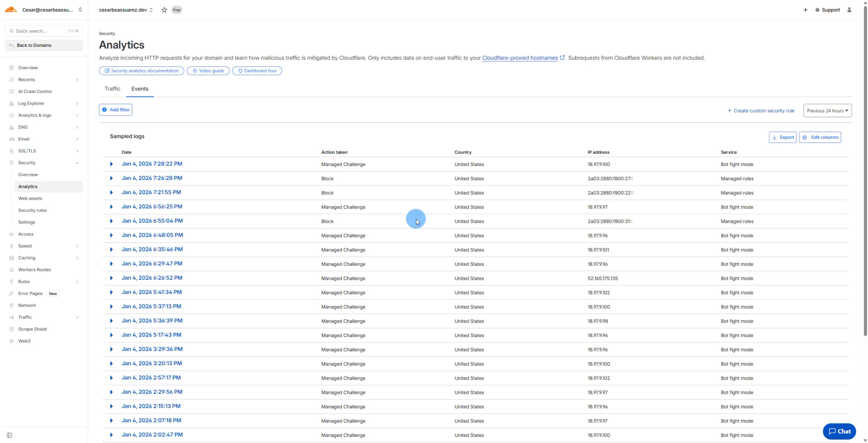This screenshot has width=868, height=443.
Task: Open Settings under the Security section
Action: point(26,222)
